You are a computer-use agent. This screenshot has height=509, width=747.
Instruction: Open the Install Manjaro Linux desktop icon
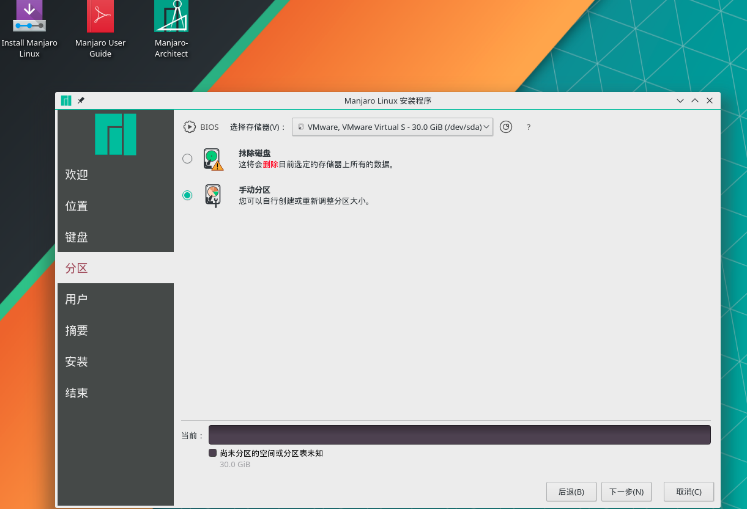pos(29,29)
